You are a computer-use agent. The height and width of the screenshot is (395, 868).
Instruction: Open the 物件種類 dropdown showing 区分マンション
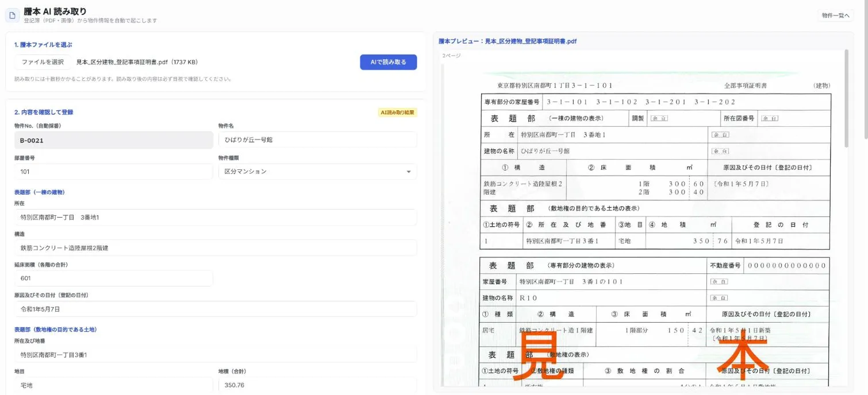pos(317,172)
